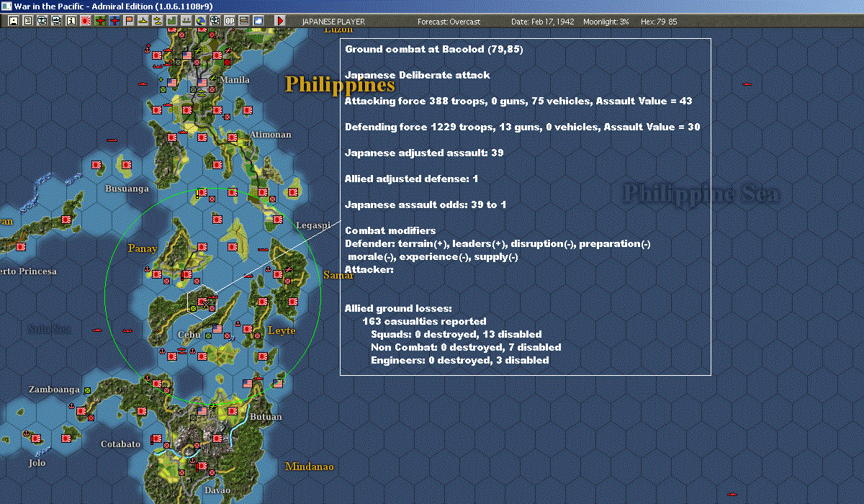Select red ship icon in Philippine Sea top right
The height and width of the screenshot is (504, 864).
[746, 84]
